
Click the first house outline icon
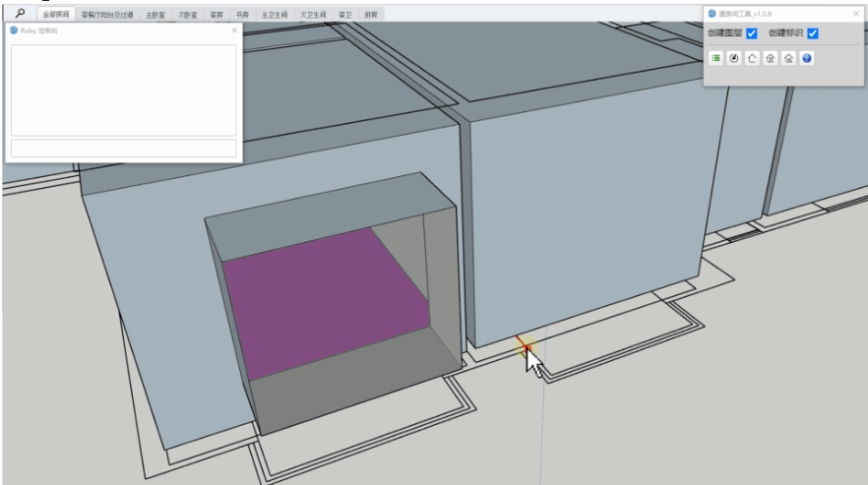[x=752, y=59]
